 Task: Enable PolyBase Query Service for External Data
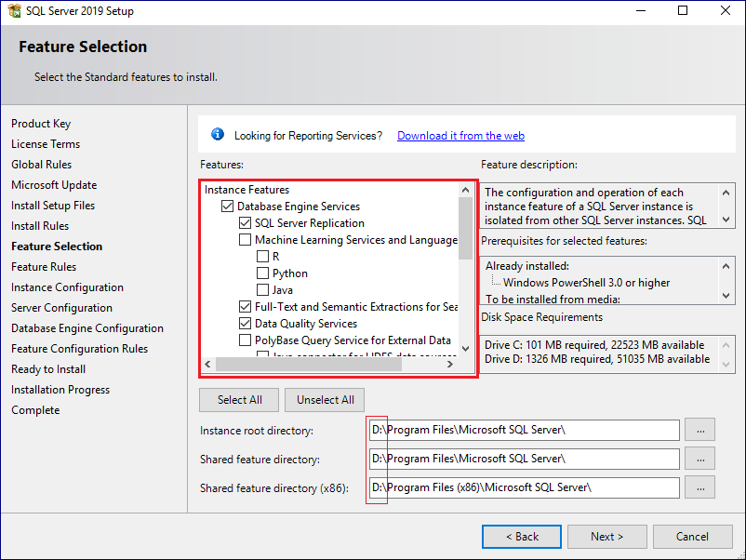pyautogui.click(x=245, y=340)
